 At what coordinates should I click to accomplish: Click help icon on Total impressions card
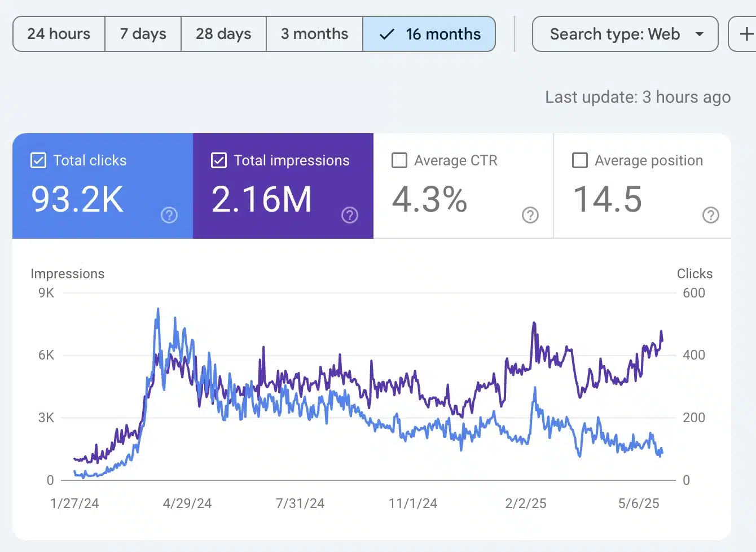click(x=350, y=215)
